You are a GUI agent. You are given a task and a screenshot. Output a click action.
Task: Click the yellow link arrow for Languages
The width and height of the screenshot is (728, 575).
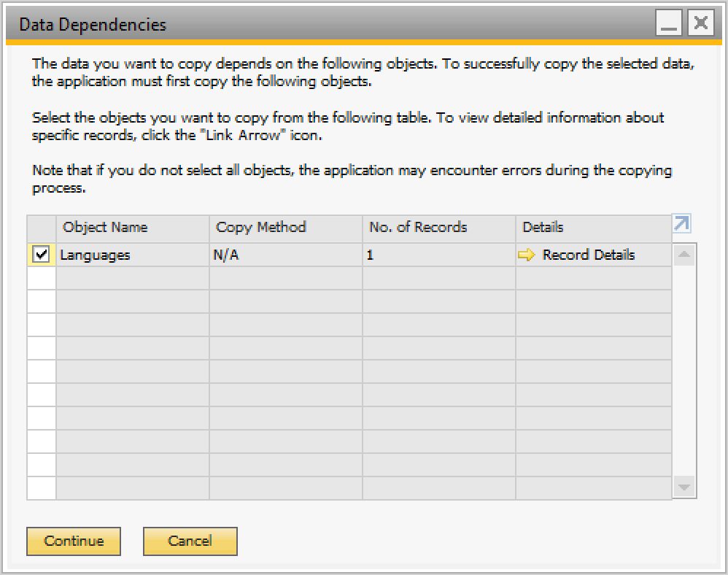pos(527,255)
